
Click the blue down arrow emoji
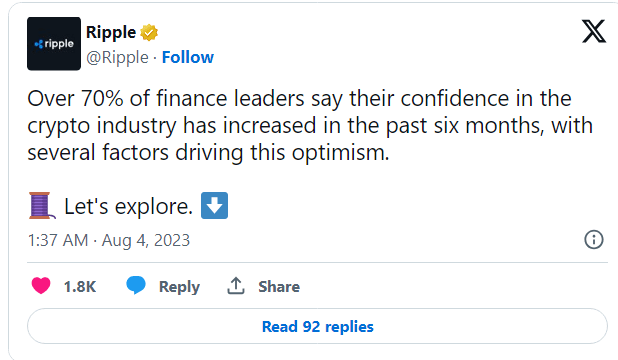214,205
